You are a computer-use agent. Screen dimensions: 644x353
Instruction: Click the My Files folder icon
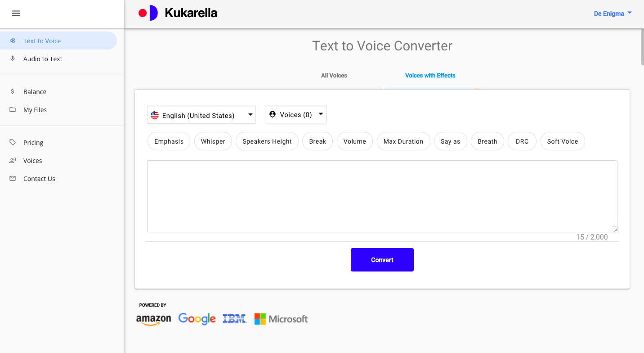[x=13, y=109]
